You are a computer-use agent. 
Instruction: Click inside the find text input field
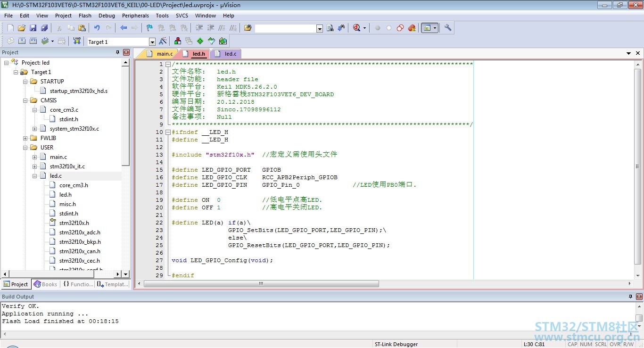285,28
